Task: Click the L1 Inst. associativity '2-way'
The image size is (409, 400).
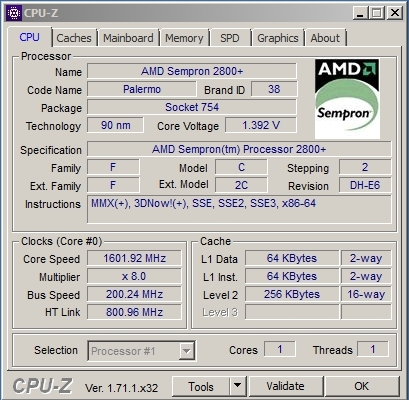Action: click(366, 276)
